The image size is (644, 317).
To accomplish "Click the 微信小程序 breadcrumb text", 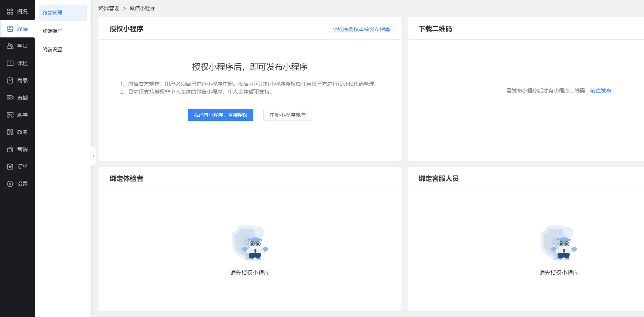I will point(143,8).
